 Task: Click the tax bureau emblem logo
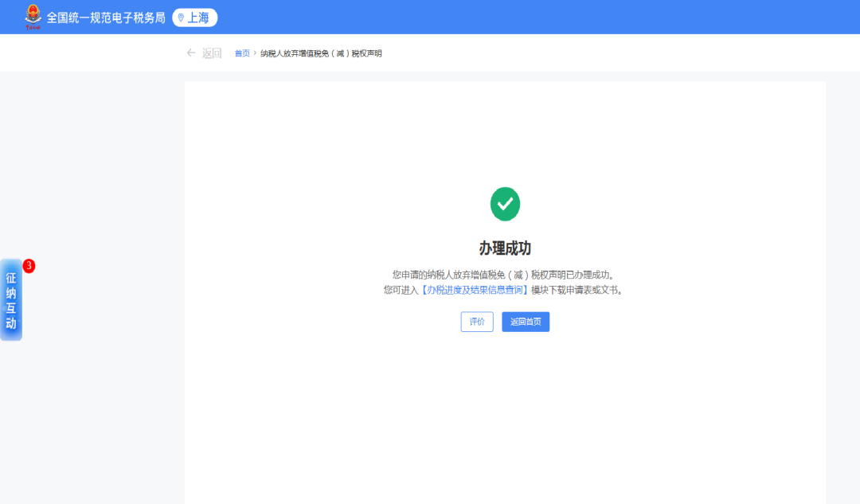coord(33,18)
